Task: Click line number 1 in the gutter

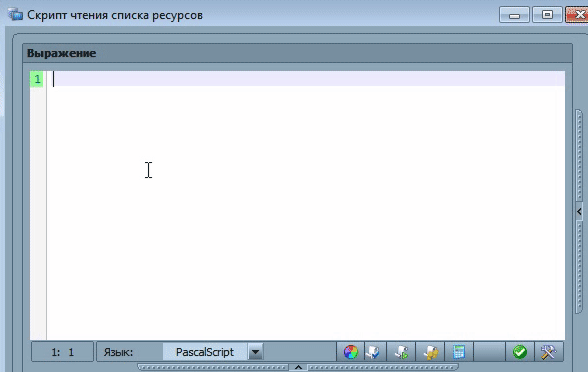Action: click(x=37, y=79)
